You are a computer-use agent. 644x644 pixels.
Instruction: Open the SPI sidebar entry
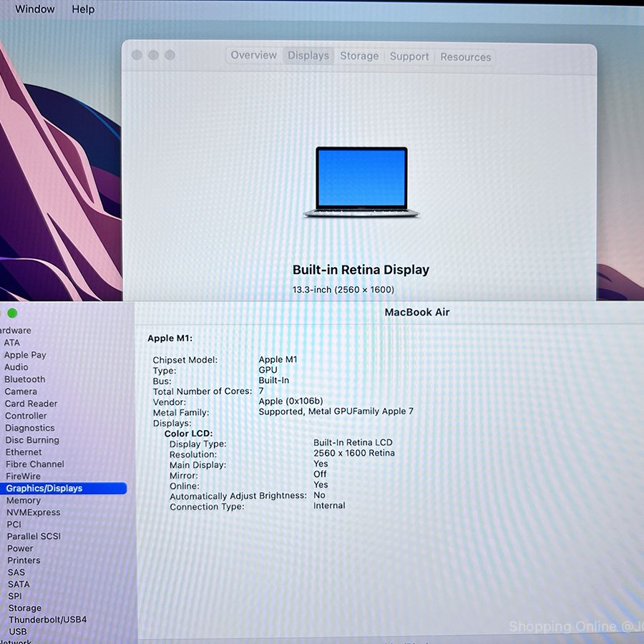(15, 596)
